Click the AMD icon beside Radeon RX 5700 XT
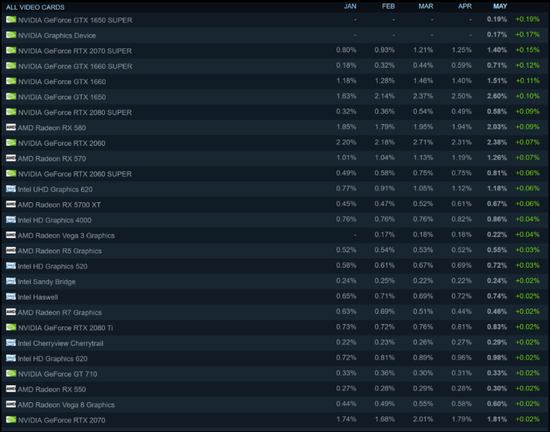 click(11, 204)
